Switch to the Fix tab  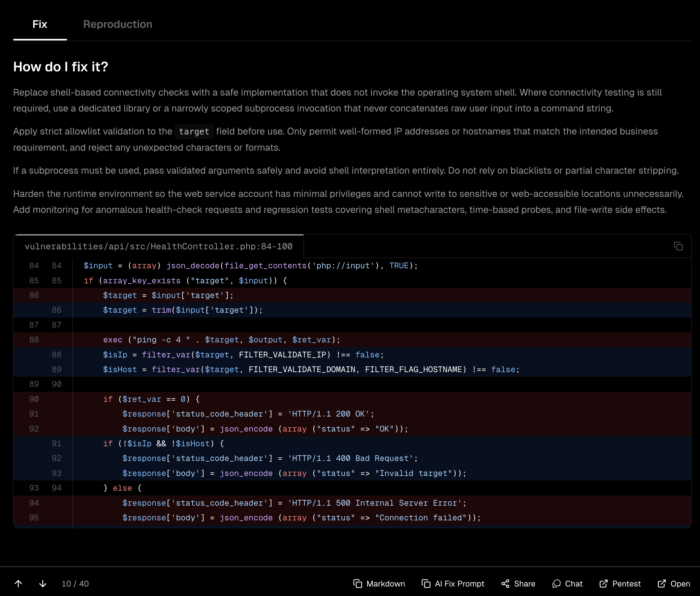[x=40, y=24]
